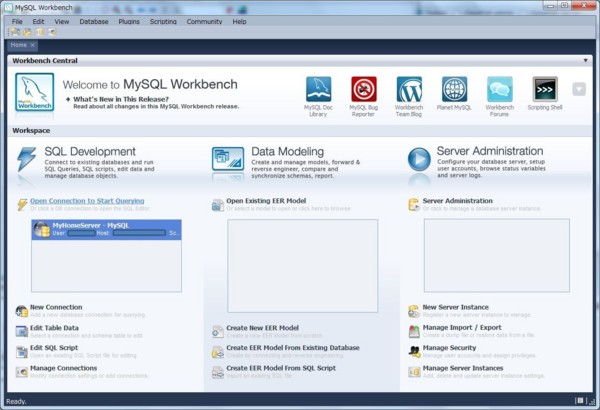600x410 pixels.
Task: Click the Manage Security label
Action: click(x=449, y=348)
